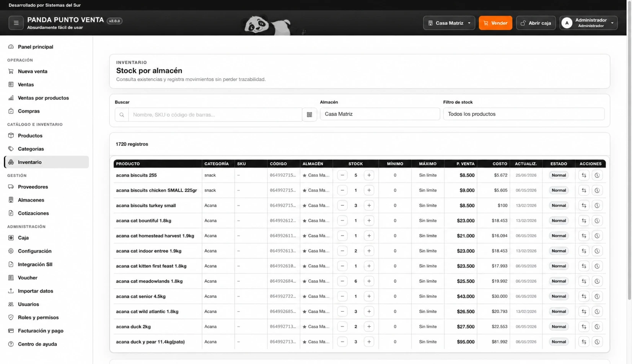This screenshot has height=364, width=632.
Task: View history clock for acana duck 2kg
Action: click(597, 327)
